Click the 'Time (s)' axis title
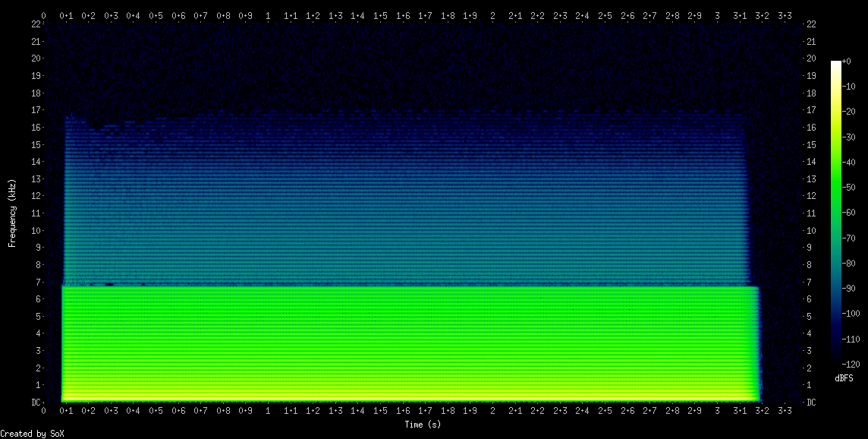The width and height of the screenshot is (868, 439). [x=423, y=425]
